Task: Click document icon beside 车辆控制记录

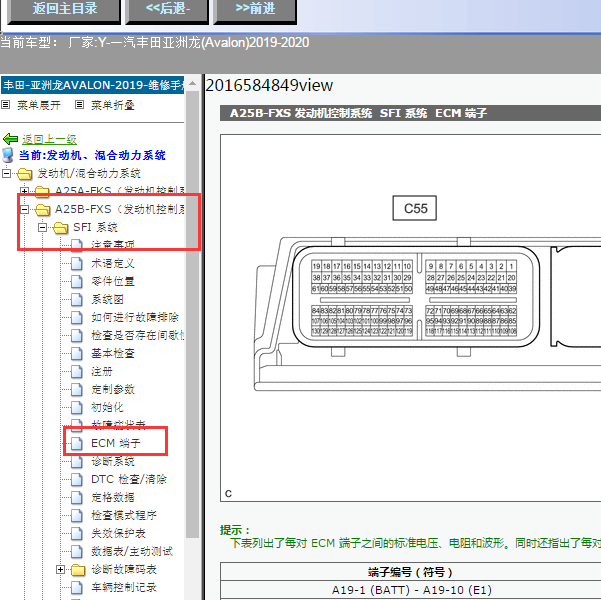Action: [x=77, y=587]
